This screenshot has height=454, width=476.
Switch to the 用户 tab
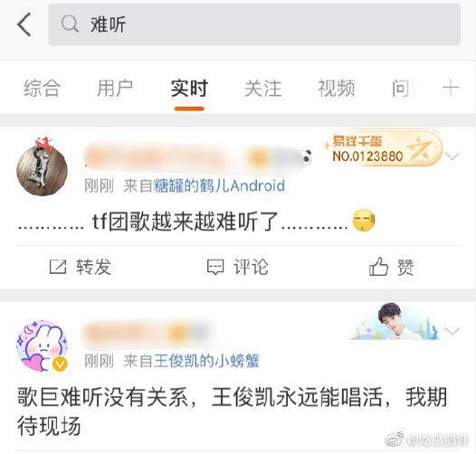115,89
